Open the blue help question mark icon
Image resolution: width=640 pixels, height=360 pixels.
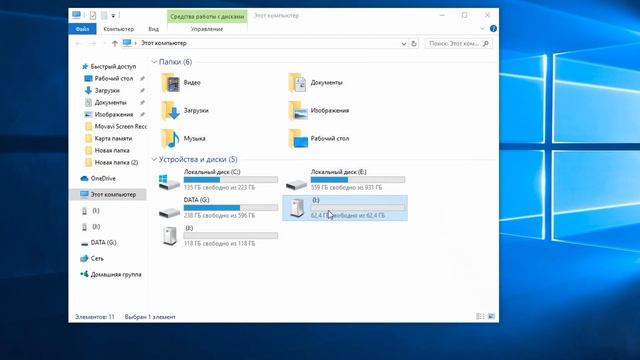tap(493, 29)
